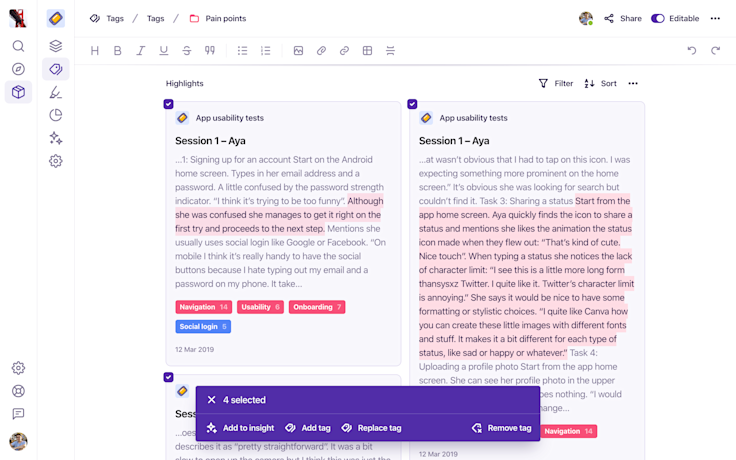Click the pink highlighted text in first card
The height and width of the screenshot is (460, 736).
pyautogui.click(x=278, y=215)
